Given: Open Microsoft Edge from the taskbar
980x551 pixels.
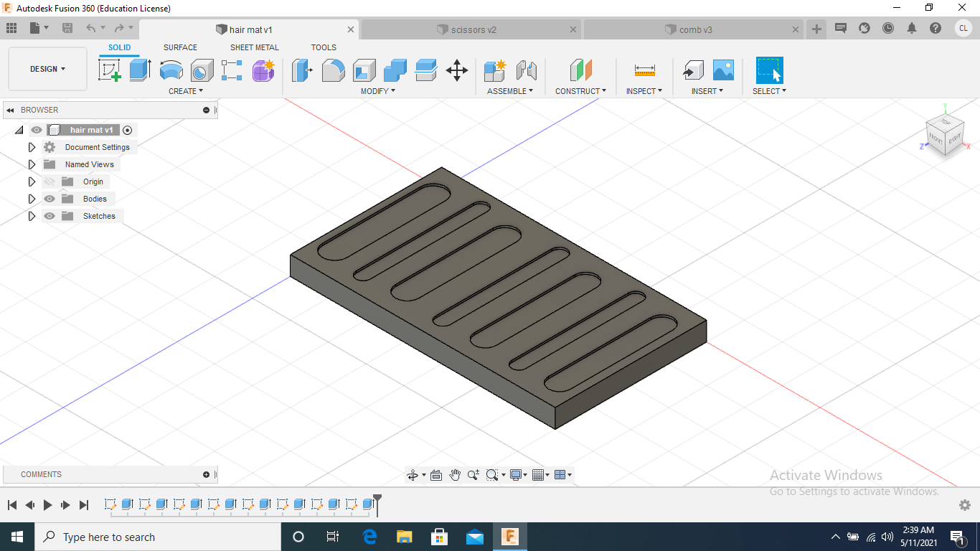Looking at the screenshot, I should (x=369, y=537).
